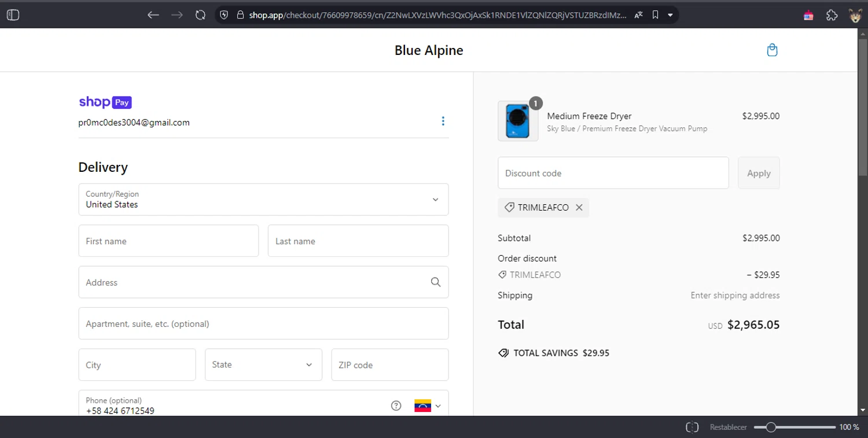This screenshot has width=868, height=438.
Task: Click the Apartment, suite, etc. field
Action: 263,323
